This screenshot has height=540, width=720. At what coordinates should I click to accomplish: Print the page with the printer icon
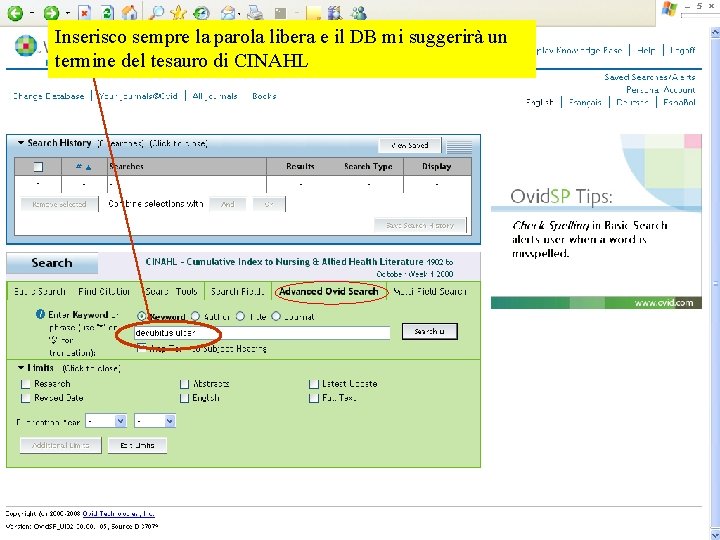coord(254,13)
